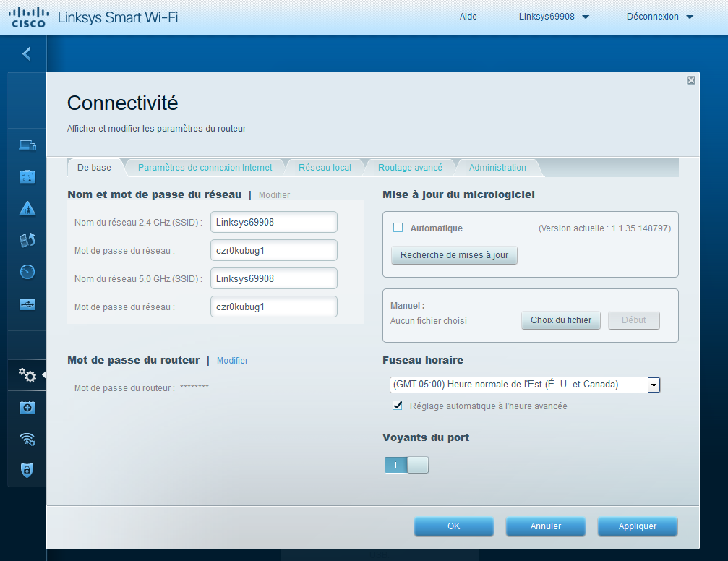Viewport: 728px width, 561px height.
Task: Open External Storage USB icon
Action: (27, 304)
